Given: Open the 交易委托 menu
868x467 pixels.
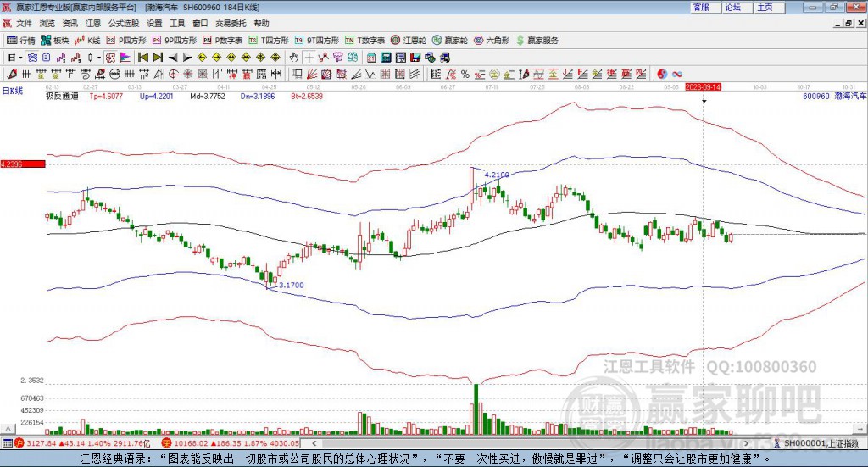Looking at the screenshot, I should (231, 23).
